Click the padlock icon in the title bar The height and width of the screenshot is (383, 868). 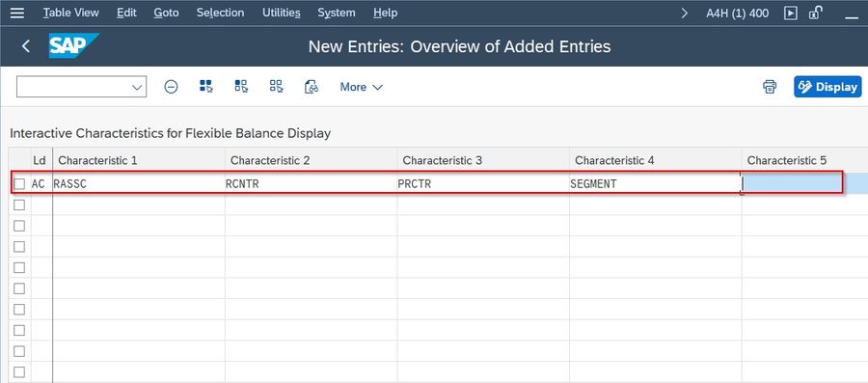point(815,13)
